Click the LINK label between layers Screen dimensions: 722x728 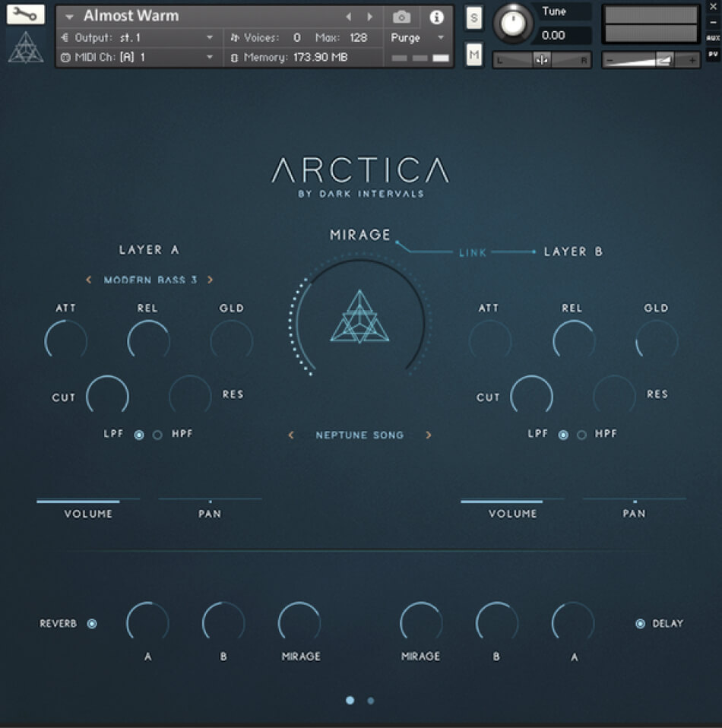[x=472, y=252]
